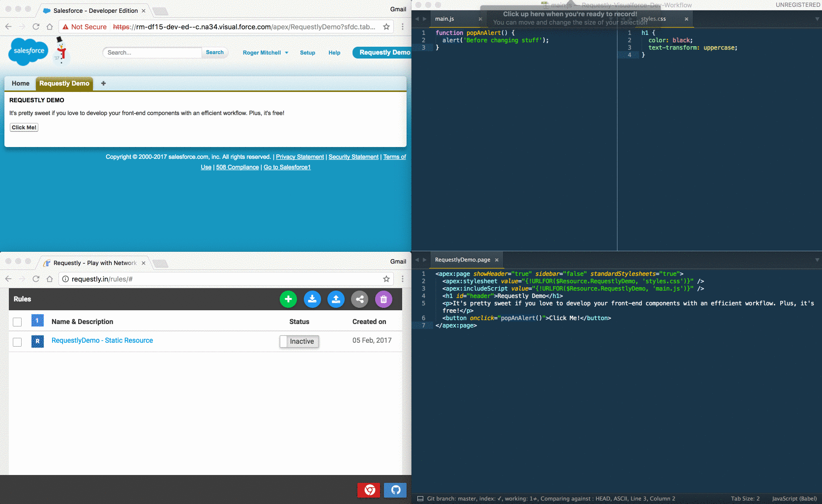Open the GitHub icon button at bottom
Screen dimensions: 822x504
(395, 490)
